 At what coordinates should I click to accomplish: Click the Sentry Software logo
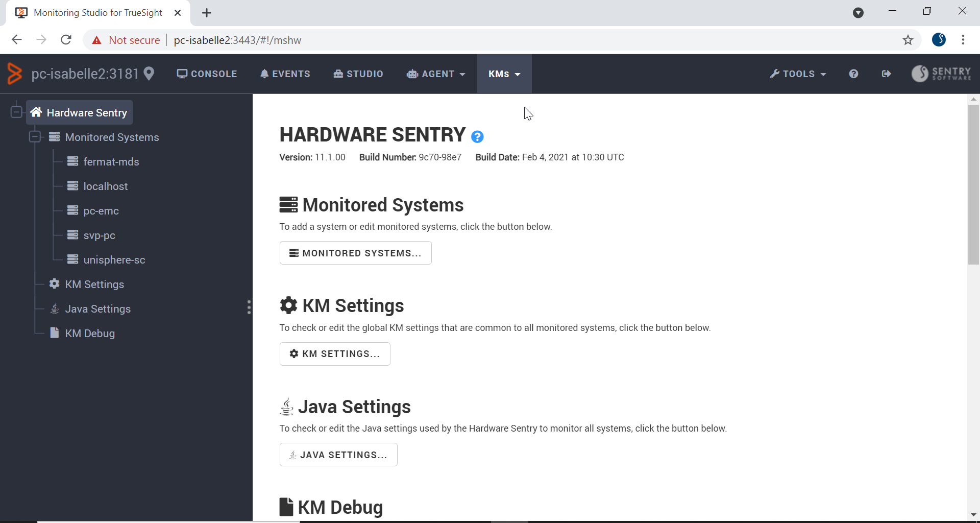coord(942,74)
